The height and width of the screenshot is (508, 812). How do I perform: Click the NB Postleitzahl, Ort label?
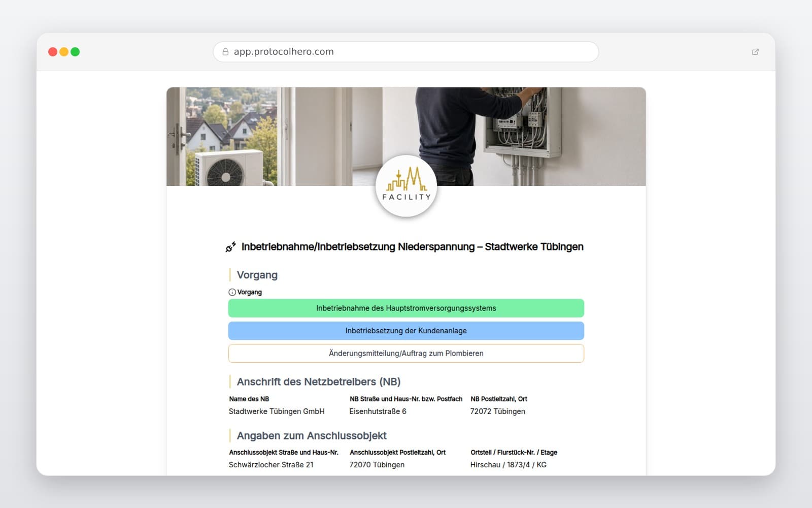(x=498, y=399)
